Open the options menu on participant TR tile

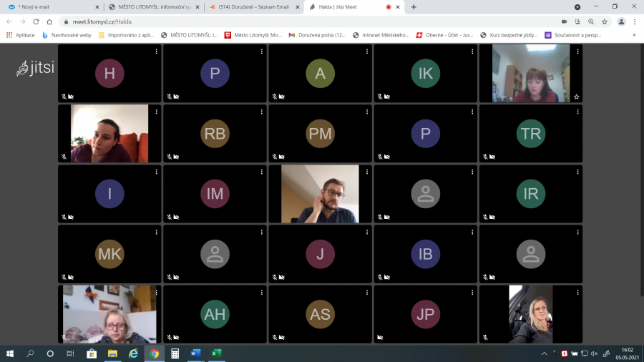pyautogui.click(x=578, y=112)
